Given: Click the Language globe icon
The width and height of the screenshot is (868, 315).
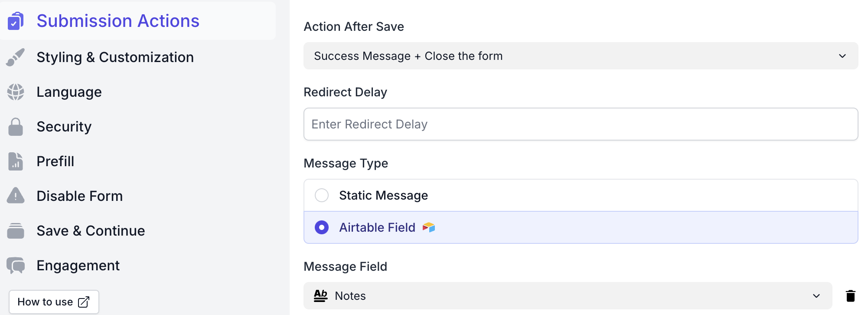Looking at the screenshot, I should (x=16, y=92).
